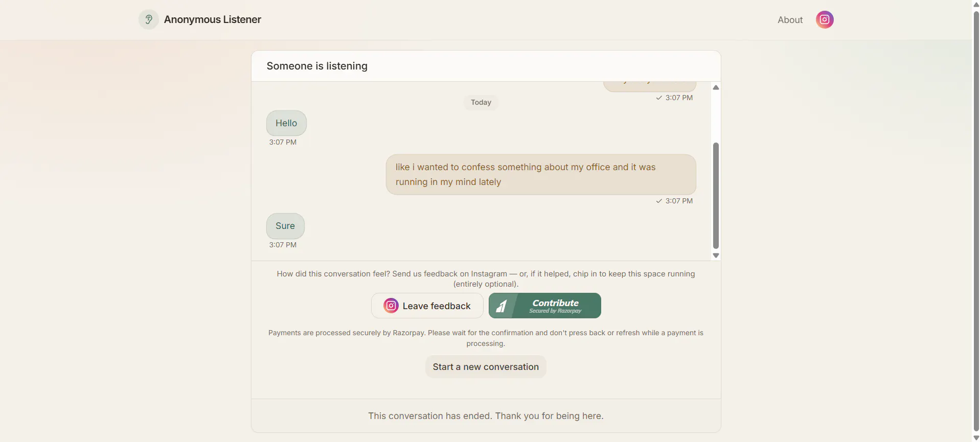980x442 pixels.
Task: Click the main page scrollbar thumb
Action: point(976,221)
